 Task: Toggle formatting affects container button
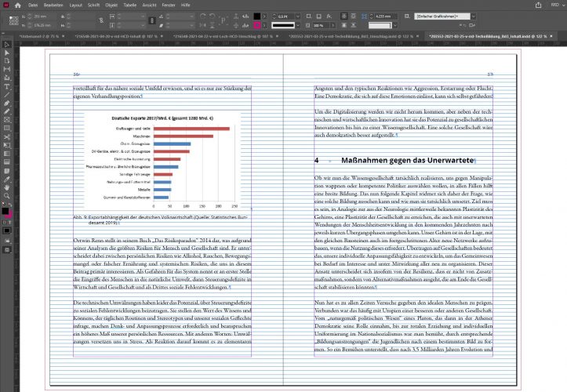(x=5, y=223)
